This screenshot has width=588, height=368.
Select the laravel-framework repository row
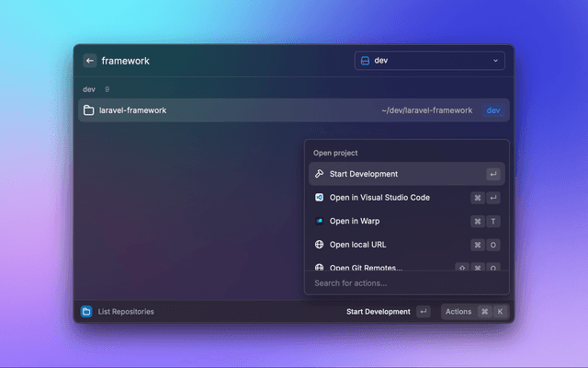click(294, 110)
